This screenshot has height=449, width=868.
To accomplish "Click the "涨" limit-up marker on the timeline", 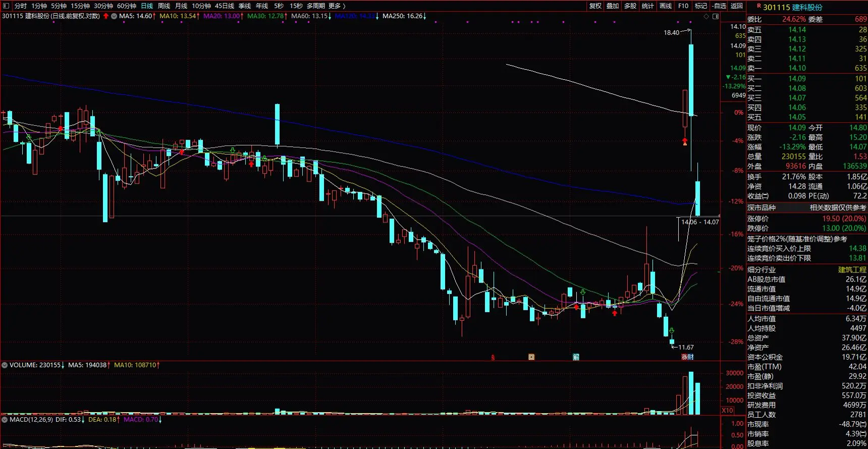I will [x=684, y=357].
